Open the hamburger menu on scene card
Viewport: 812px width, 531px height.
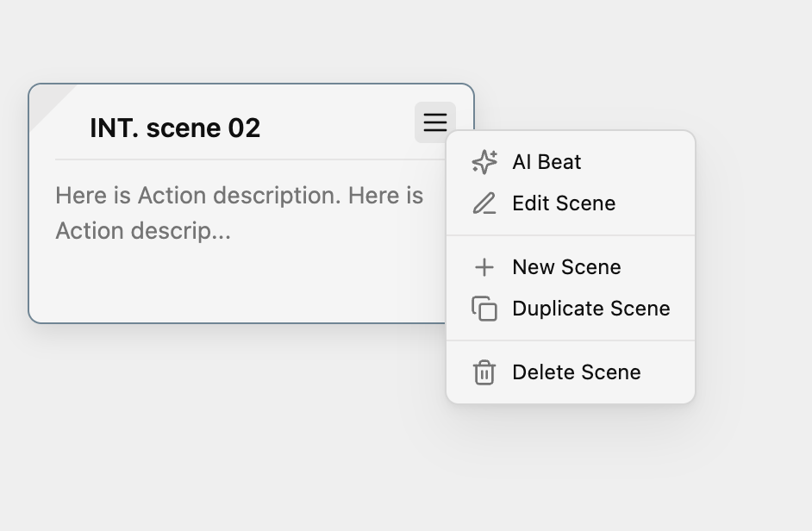(435, 122)
